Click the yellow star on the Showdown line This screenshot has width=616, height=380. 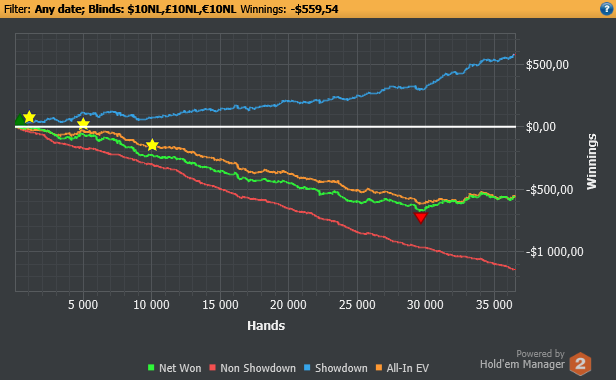[x=29, y=117]
